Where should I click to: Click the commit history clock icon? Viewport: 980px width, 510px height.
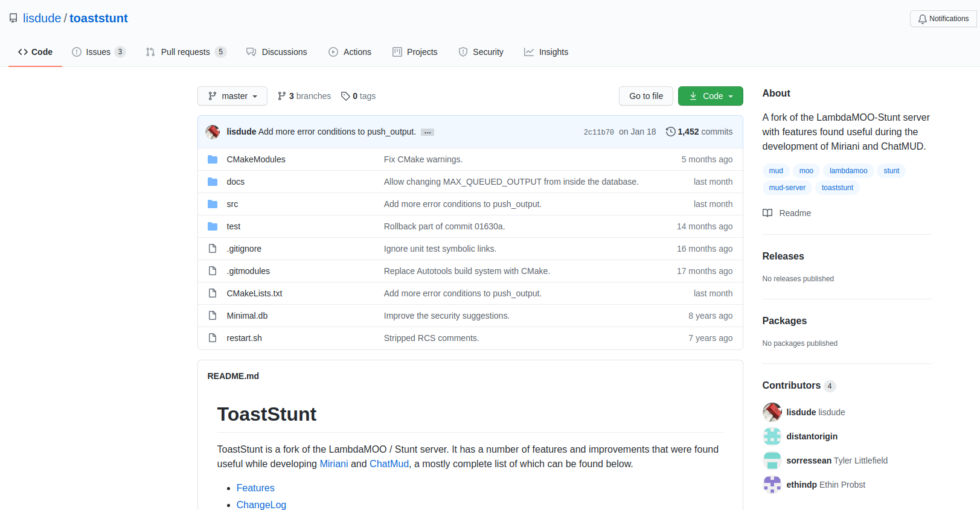click(x=670, y=132)
